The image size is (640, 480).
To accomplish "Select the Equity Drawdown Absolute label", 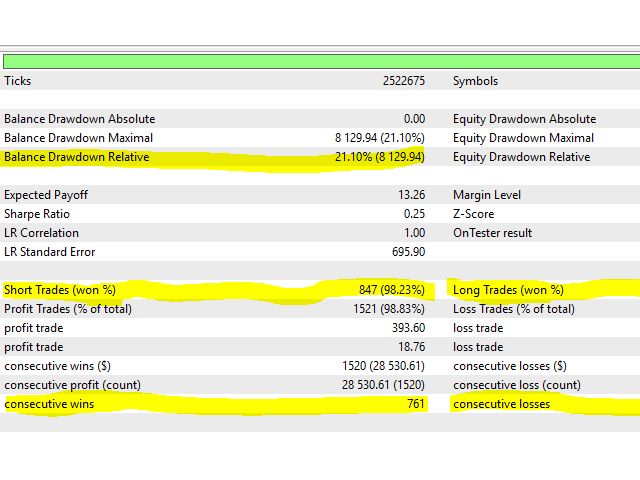I will 524,119.
